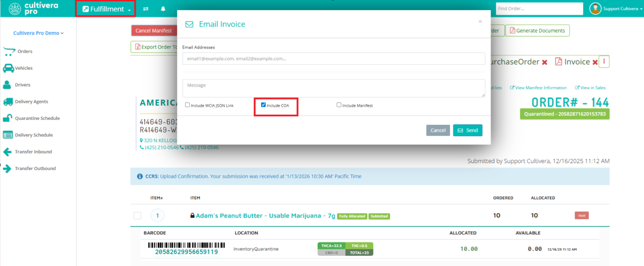Expand Cultivera Pro Demo location dropdown

[38, 33]
